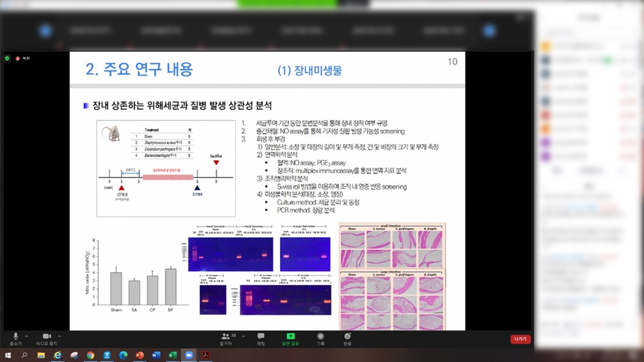Click the BF bar label in the chart
The height and width of the screenshot is (362, 644).
pyautogui.click(x=170, y=310)
